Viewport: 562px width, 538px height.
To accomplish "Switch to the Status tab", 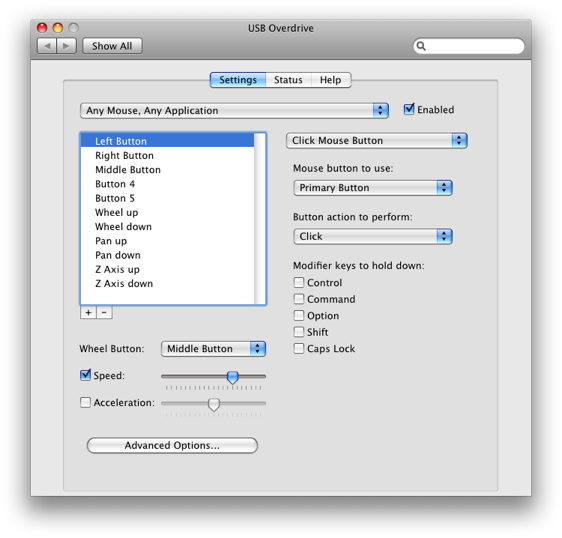I will tap(288, 80).
